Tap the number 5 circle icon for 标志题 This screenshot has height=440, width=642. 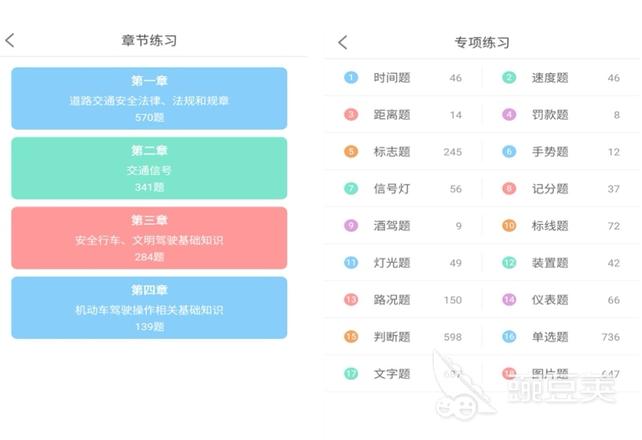coord(351,151)
